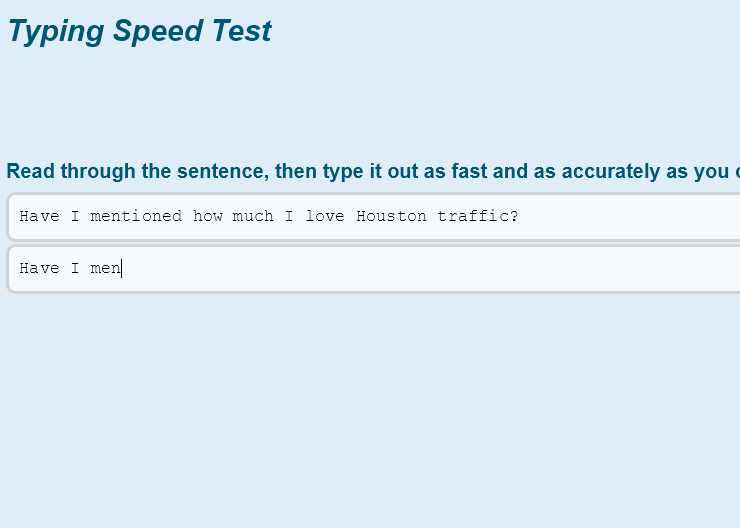Click "traffic?" in the sample sentence

[478, 217]
